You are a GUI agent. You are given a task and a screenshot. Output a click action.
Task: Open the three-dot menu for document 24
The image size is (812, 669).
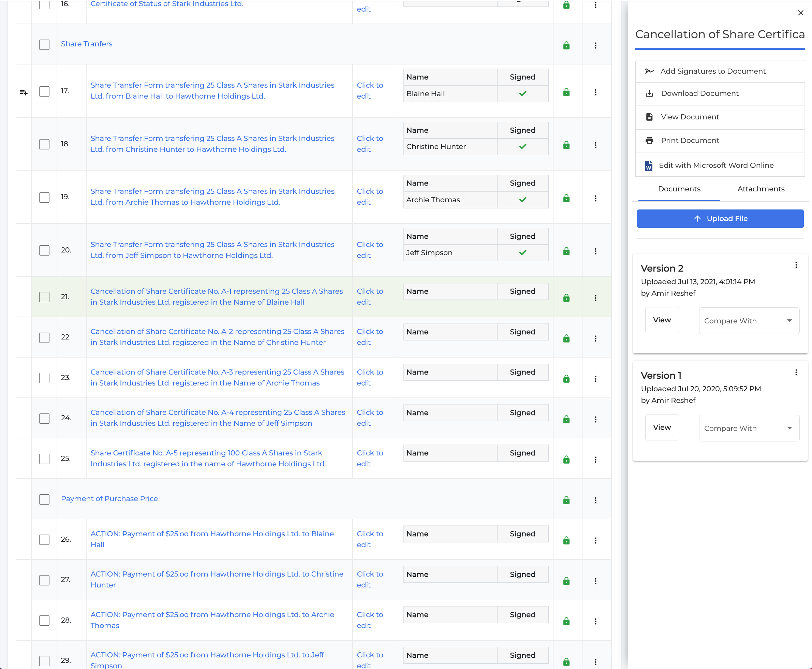tap(595, 419)
